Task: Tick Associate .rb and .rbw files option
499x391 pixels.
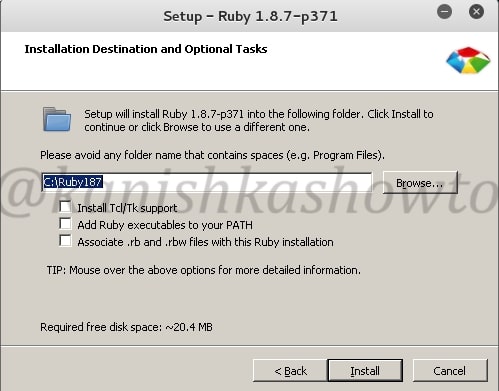Action: click(x=65, y=241)
